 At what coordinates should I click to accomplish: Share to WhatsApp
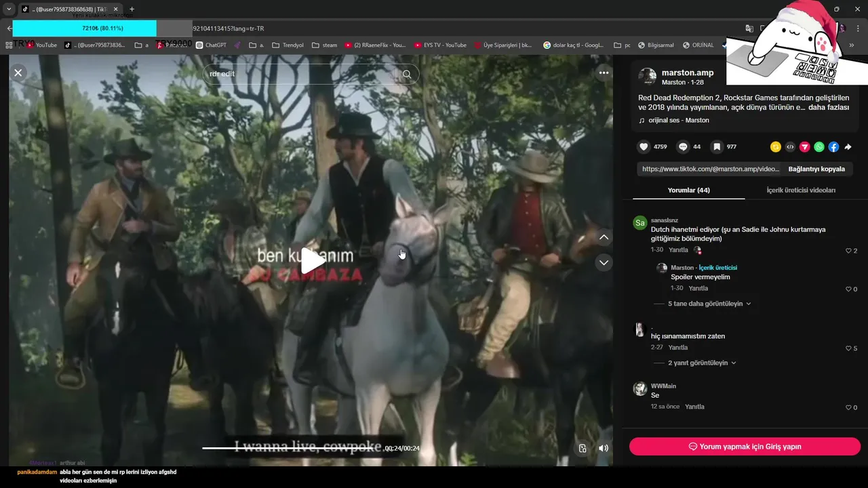[x=819, y=147]
